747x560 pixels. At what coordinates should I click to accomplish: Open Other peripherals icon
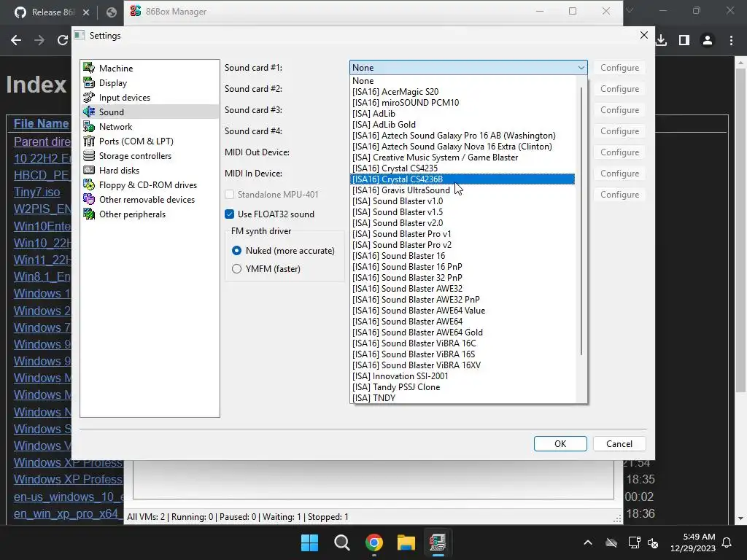(x=88, y=214)
